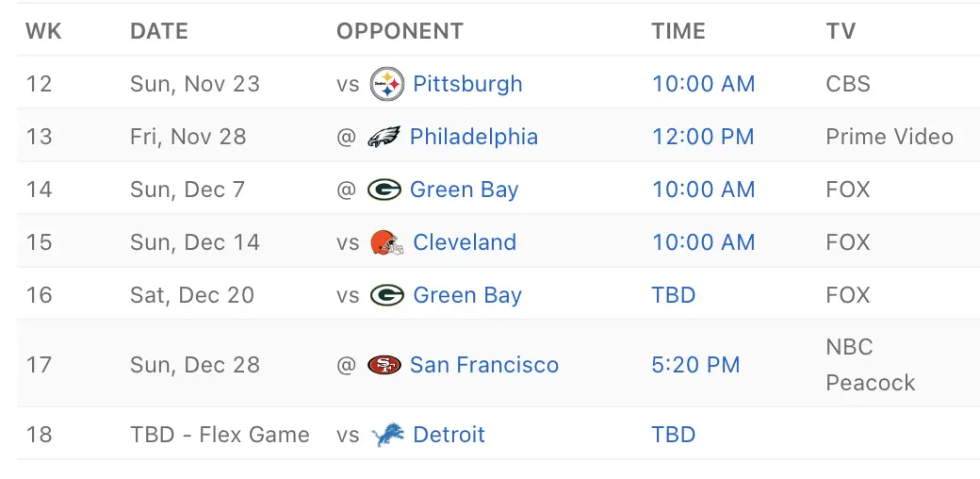Click the TBD time for week 18
Screen dimensions: 980x479
point(673,435)
